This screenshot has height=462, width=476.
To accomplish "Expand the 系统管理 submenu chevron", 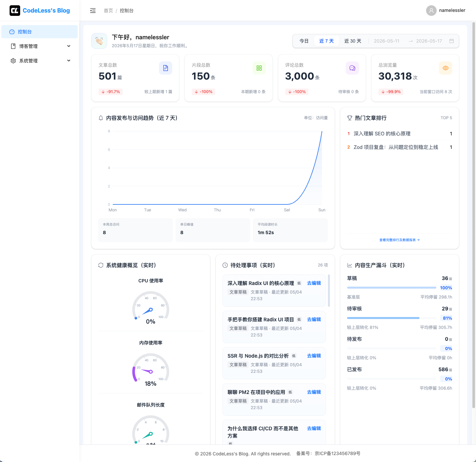I will (x=69, y=60).
